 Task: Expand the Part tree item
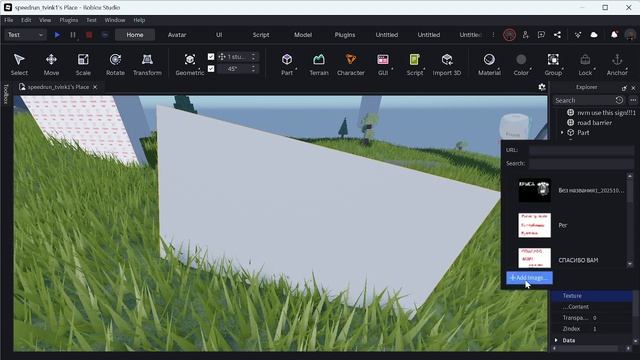[562, 133]
